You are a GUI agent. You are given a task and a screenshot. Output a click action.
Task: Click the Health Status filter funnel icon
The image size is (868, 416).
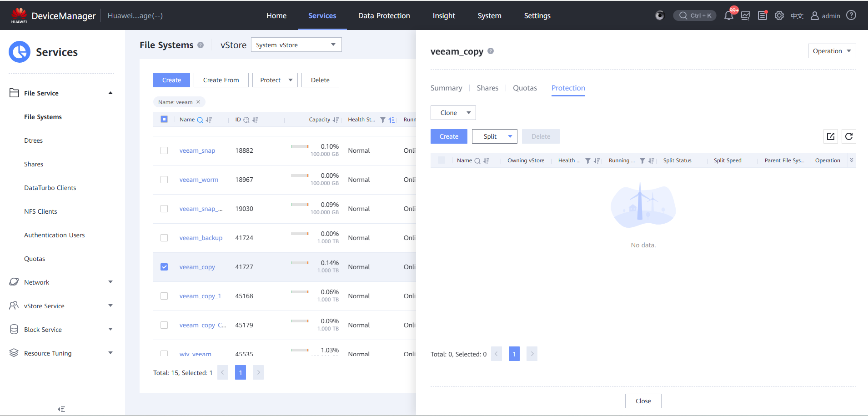(383, 120)
